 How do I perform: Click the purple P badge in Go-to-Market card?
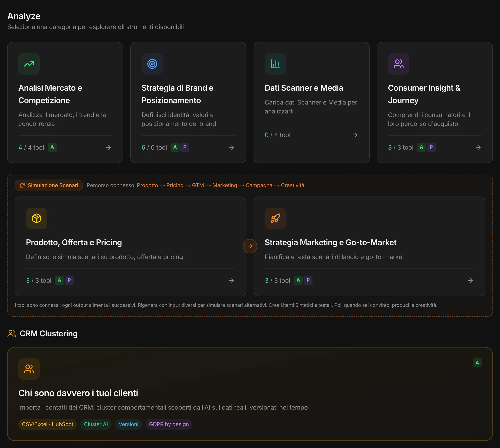(308, 281)
